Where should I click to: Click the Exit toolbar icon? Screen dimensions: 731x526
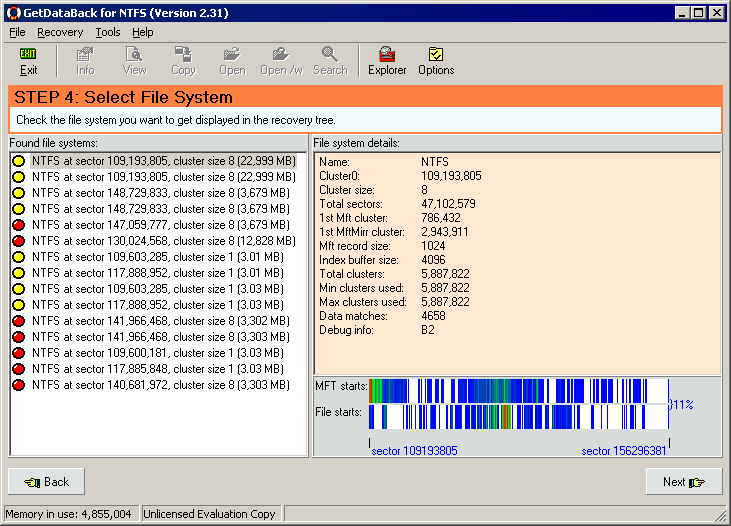point(28,61)
